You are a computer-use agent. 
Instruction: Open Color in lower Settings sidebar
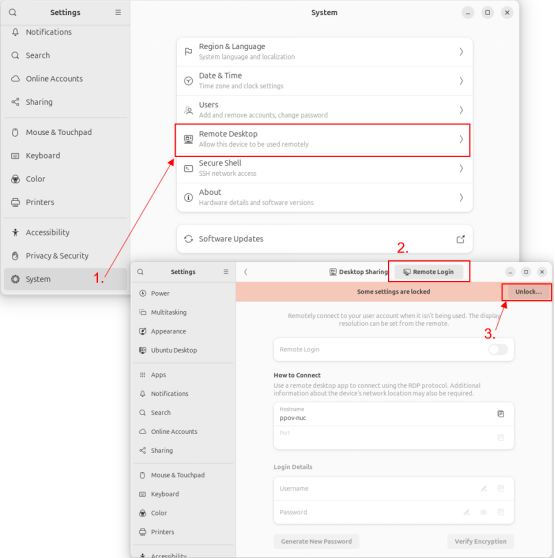point(184,513)
